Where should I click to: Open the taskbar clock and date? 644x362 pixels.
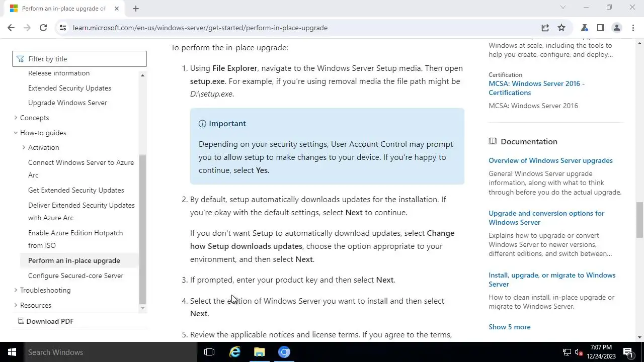tap(601, 352)
